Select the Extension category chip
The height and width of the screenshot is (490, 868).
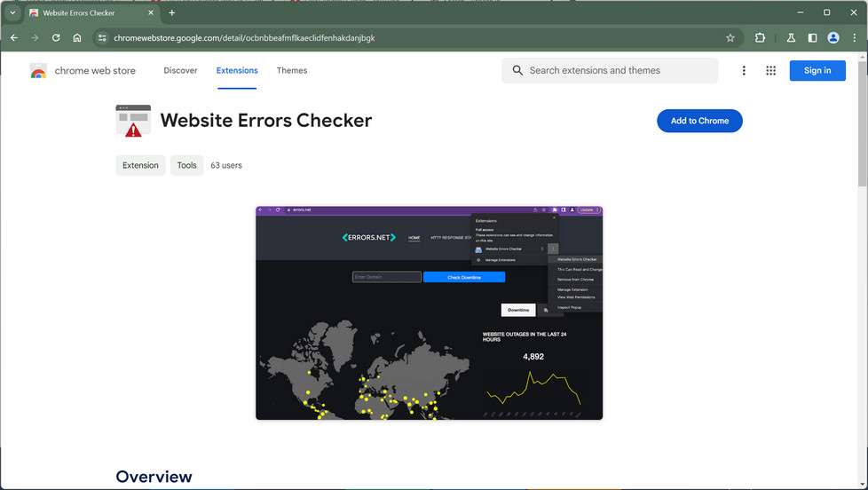(140, 165)
